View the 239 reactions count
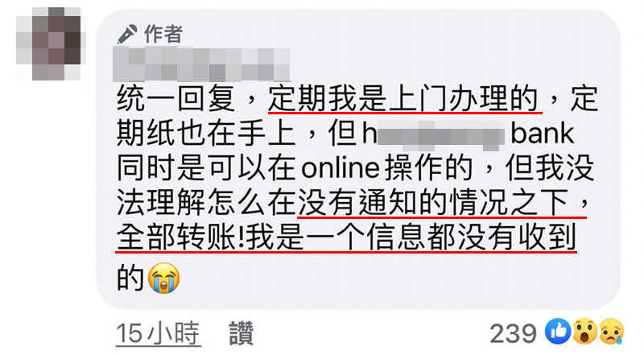644x355 pixels. click(x=514, y=333)
